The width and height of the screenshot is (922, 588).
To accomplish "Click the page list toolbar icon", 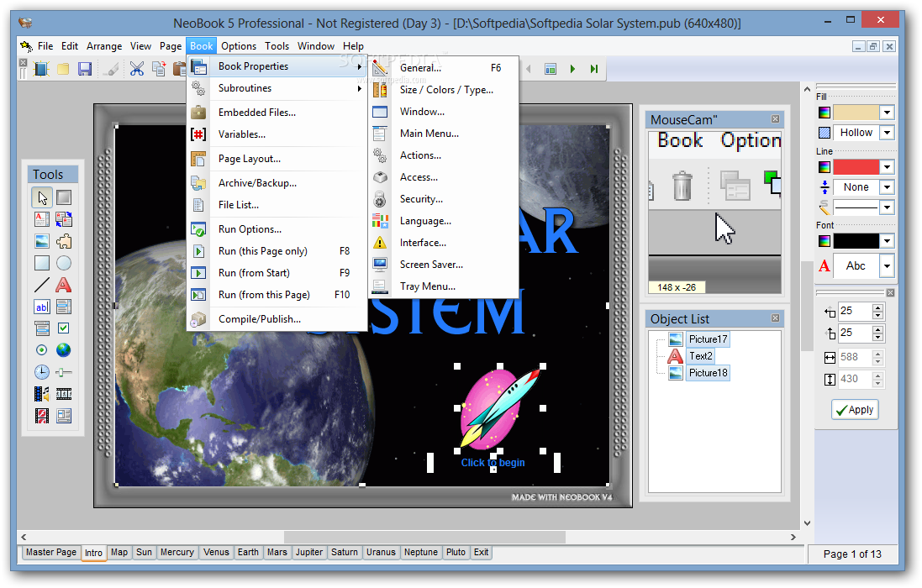I will coord(551,69).
